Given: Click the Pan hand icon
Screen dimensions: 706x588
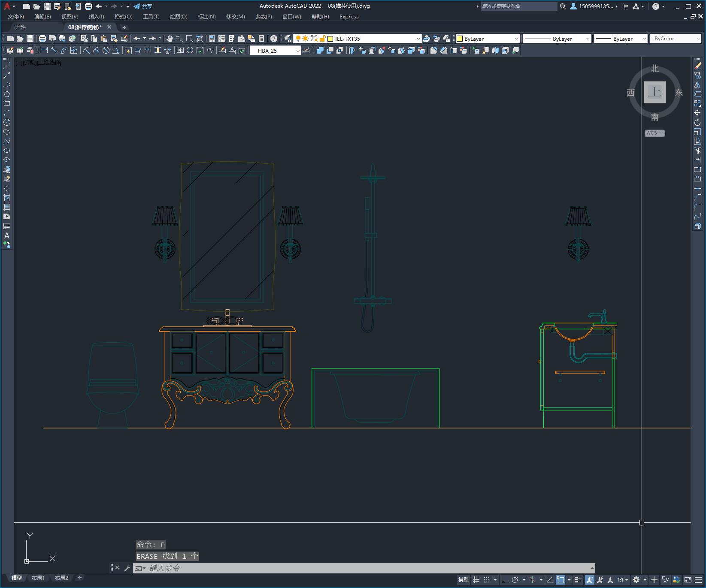Looking at the screenshot, I should click(170, 39).
